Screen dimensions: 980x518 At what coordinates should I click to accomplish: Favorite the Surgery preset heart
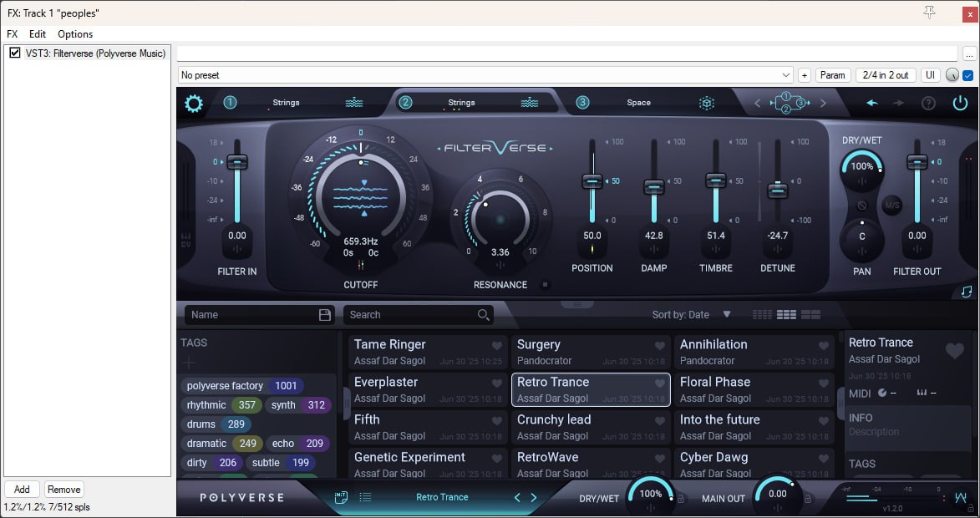point(659,346)
